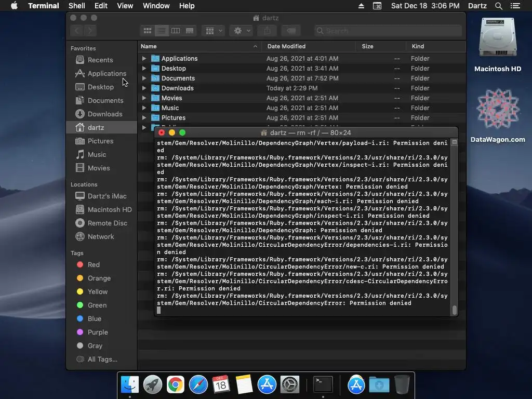Click the Finder search field
This screenshot has height=399, width=532.
coord(388,31)
